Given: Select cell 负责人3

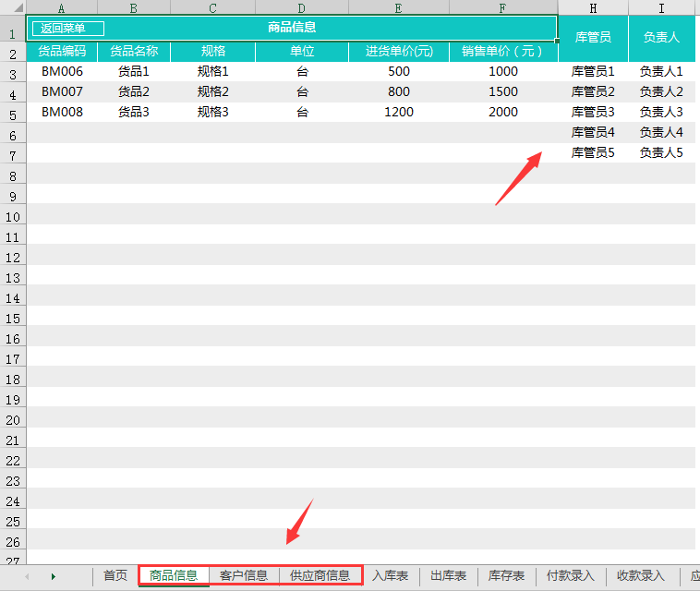Looking at the screenshot, I should tap(661, 112).
